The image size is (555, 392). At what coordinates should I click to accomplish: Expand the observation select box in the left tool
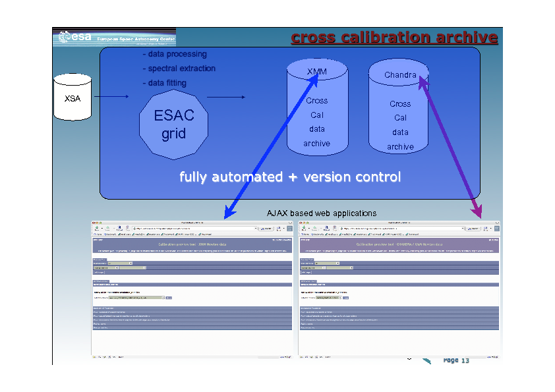(136, 298)
